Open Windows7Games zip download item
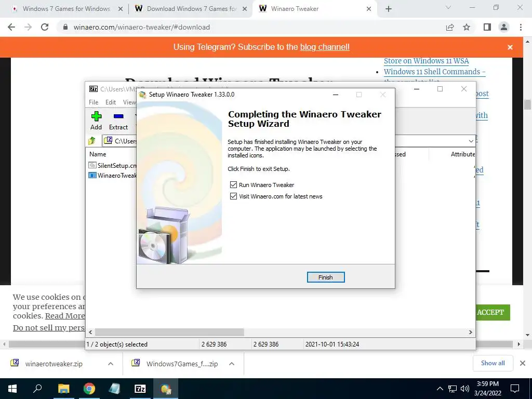 pyautogui.click(x=182, y=364)
